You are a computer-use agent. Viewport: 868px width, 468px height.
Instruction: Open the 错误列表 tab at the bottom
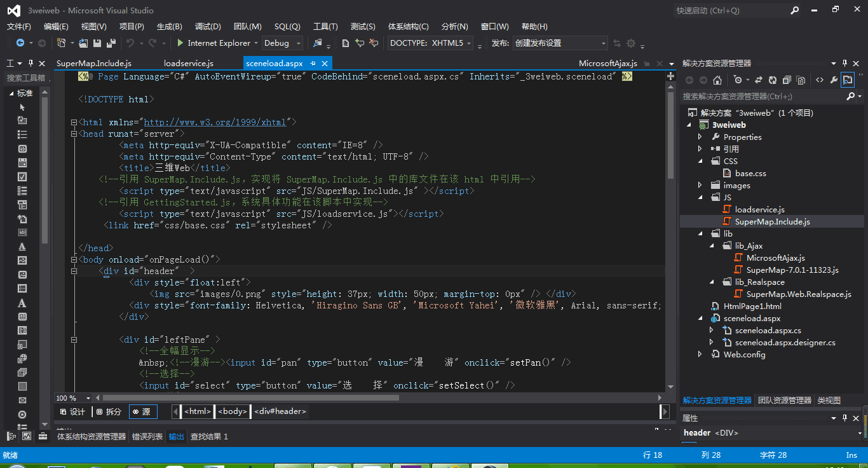[147, 437]
